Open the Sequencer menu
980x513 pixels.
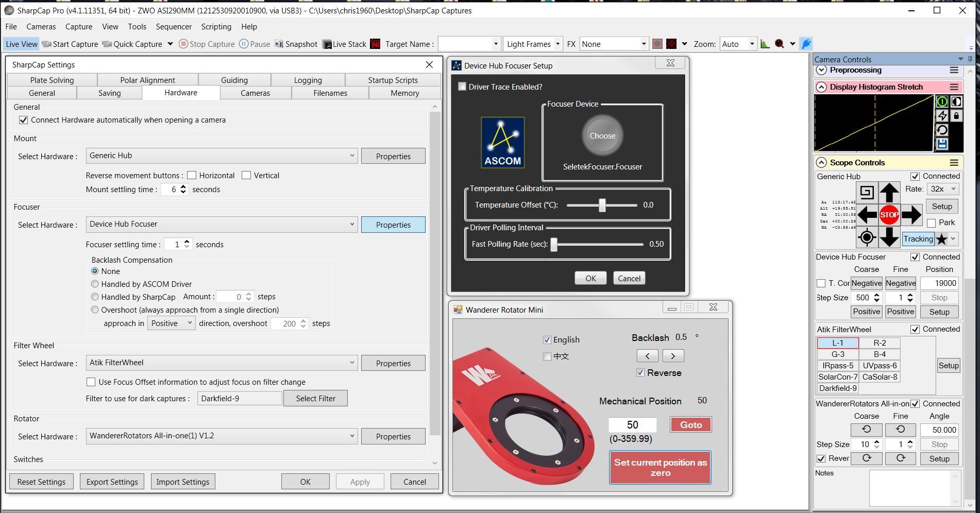tap(174, 27)
